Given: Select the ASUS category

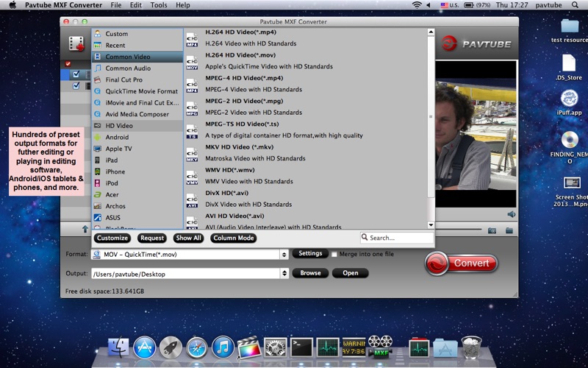Looking at the screenshot, I should tap(137, 218).
